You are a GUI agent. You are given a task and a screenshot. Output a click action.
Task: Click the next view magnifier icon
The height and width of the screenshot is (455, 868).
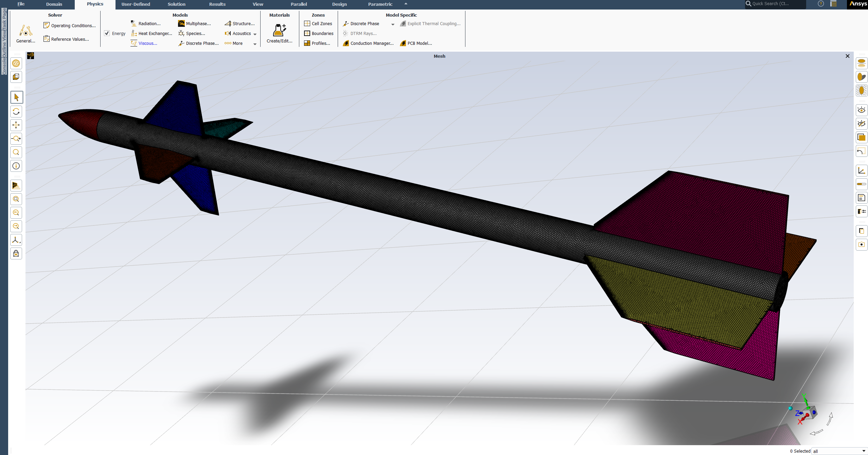[16, 226]
